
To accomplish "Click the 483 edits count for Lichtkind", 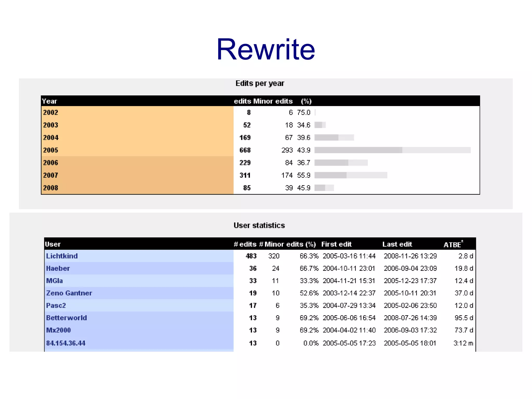I will click(251, 256).
